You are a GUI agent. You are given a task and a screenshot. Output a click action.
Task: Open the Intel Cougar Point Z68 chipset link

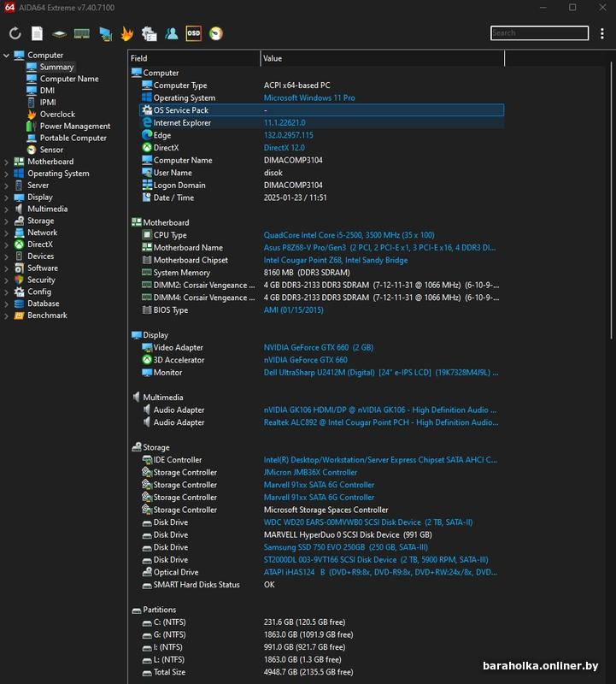pos(336,260)
